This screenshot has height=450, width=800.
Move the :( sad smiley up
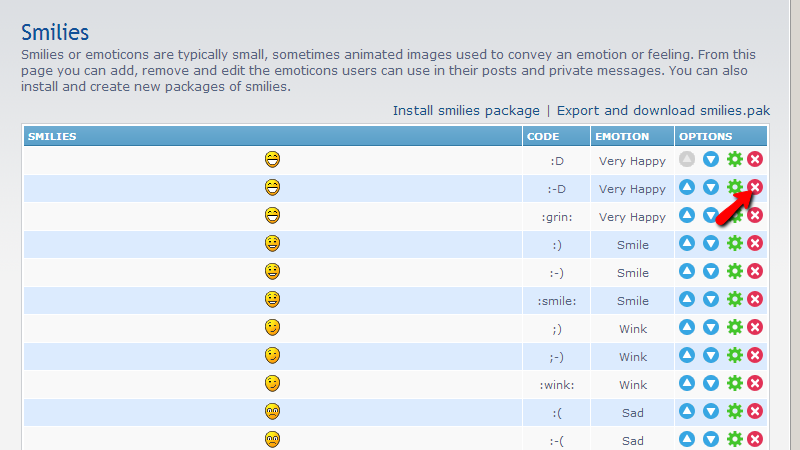point(686,411)
